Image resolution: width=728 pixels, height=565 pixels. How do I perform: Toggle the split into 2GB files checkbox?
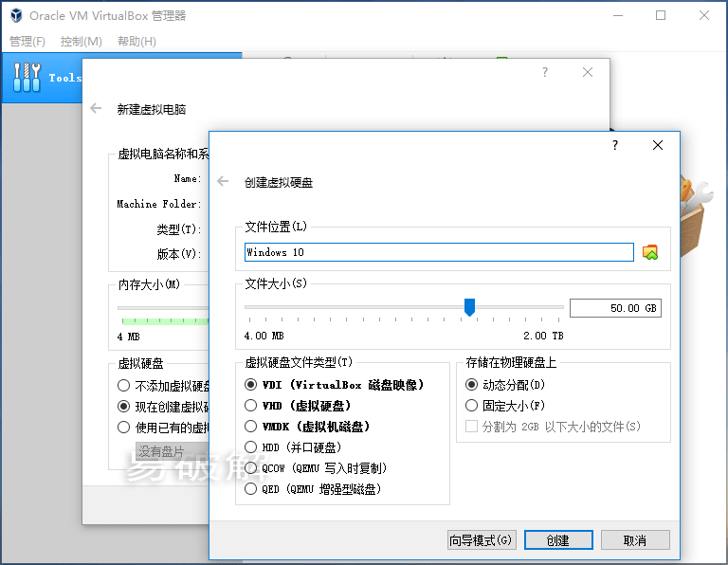pos(471,427)
